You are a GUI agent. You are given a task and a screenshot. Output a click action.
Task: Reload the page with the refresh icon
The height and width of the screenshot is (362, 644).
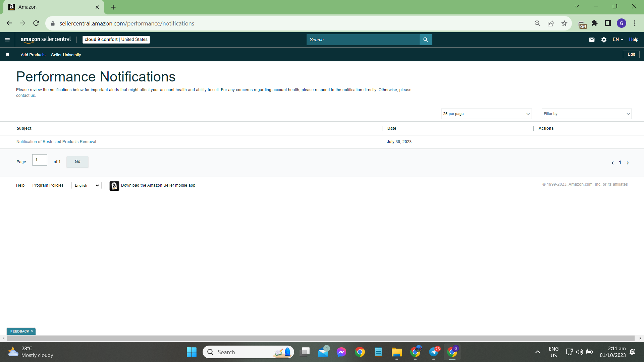36,23
